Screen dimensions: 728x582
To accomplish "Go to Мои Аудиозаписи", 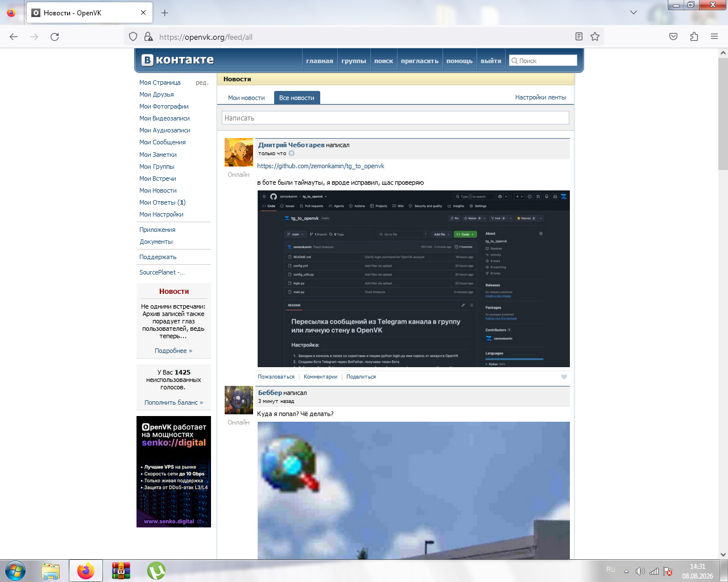I will [x=165, y=130].
